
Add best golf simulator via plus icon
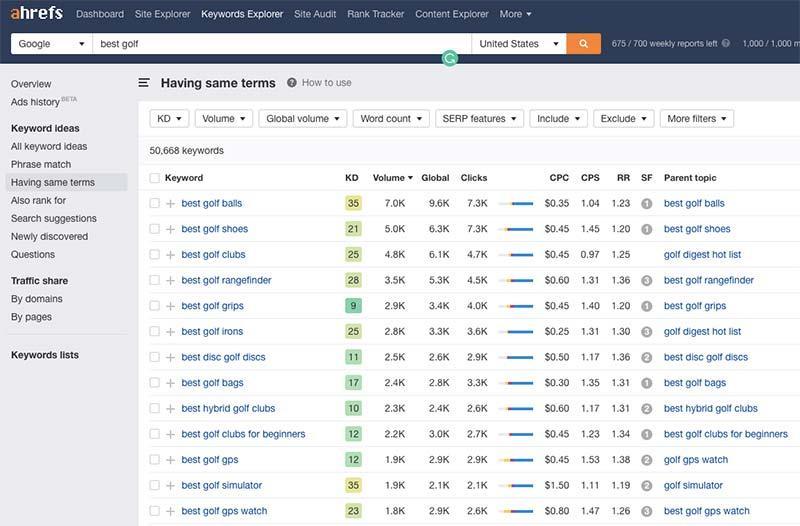(170, 486)
